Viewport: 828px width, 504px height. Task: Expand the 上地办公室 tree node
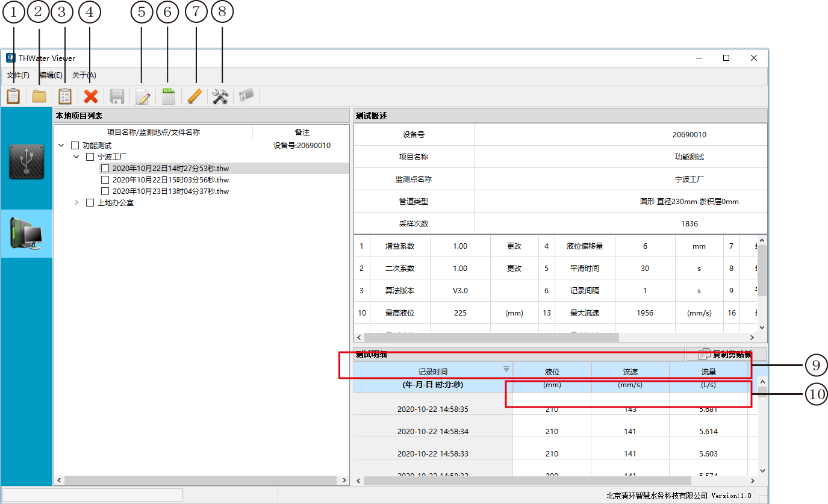coord(76,202)
